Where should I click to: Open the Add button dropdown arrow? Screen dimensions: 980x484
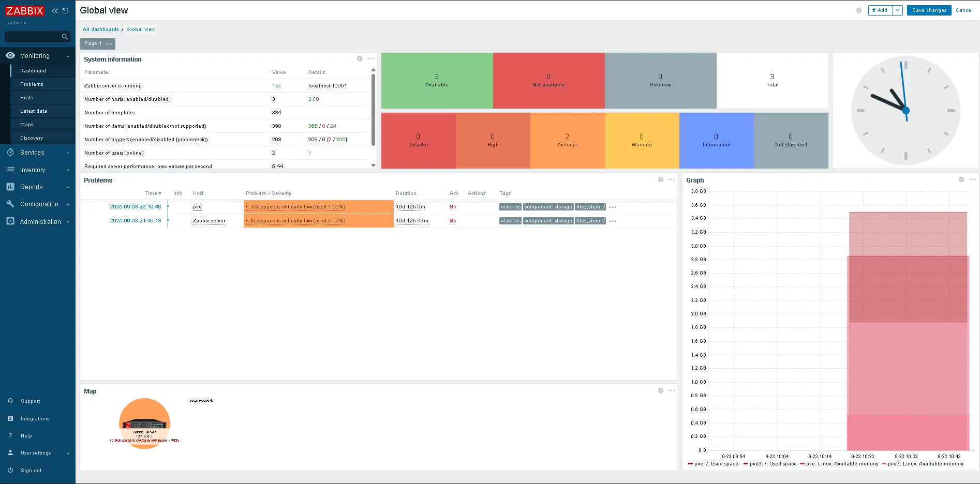(x=898, y=10)
